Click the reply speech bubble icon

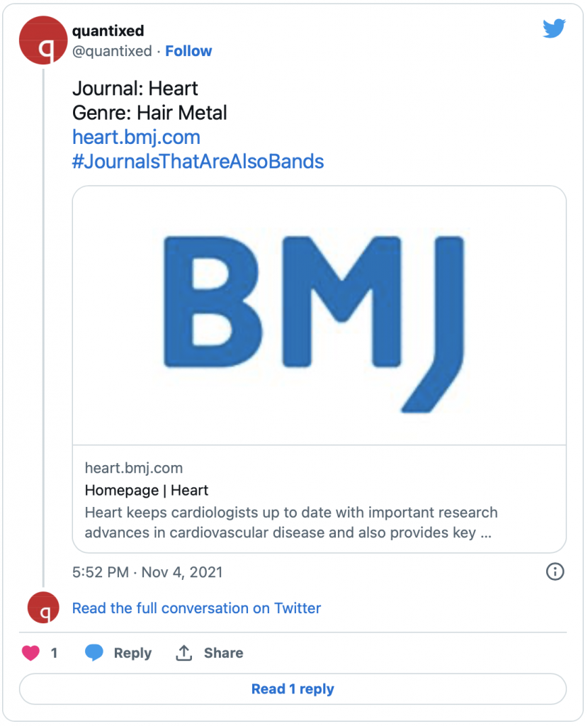[x=94, y=653]
